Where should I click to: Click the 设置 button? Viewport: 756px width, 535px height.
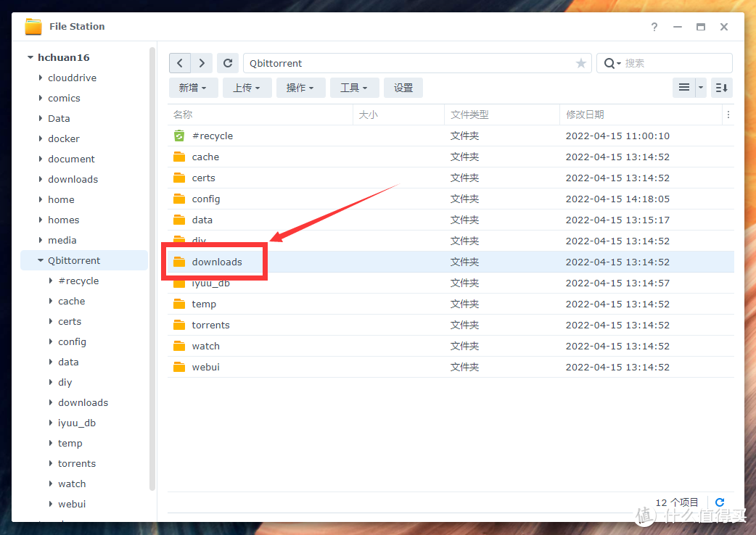coord(403,88)
